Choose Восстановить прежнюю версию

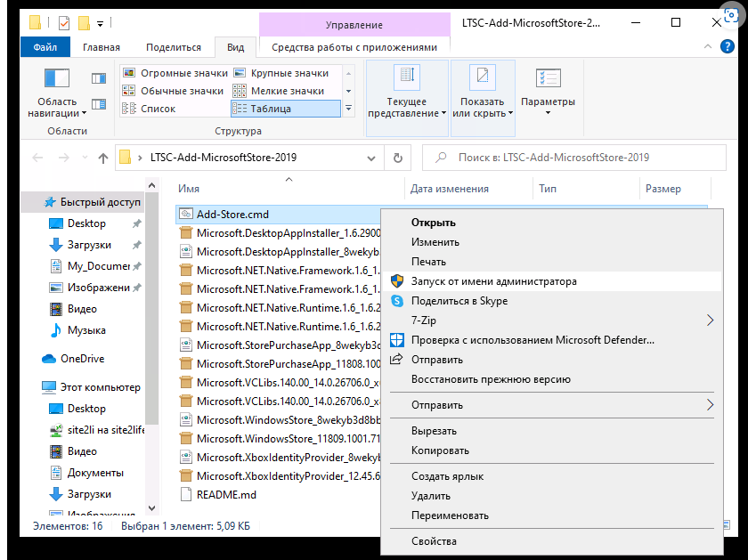coord(491,379)
